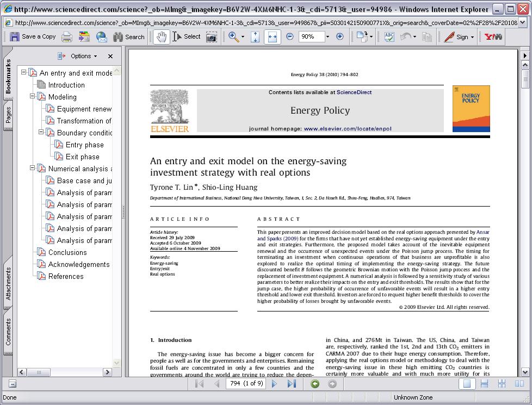The image size is (532, 405).
Task: Switch to Facing pages layout
Action: tap(519, 384)
